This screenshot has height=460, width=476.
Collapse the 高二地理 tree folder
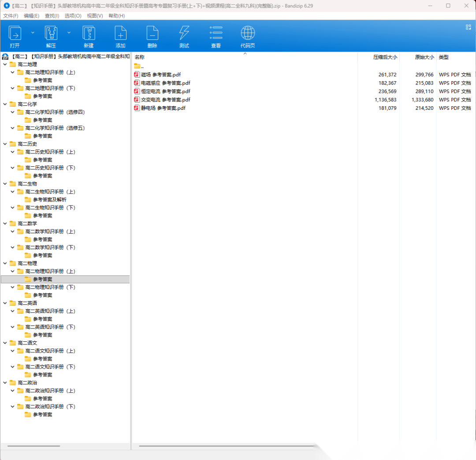pyautogui.click(x=5, y=64)
